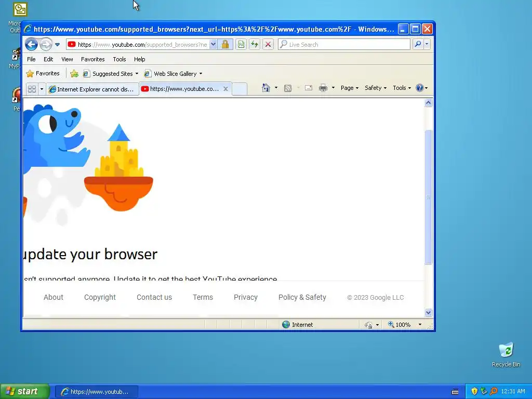The width and height of the screenshot is (532, 399).
Task: Click Add to Favorites Bar icon
Action: pyautogui.click(x=74, y=74)
